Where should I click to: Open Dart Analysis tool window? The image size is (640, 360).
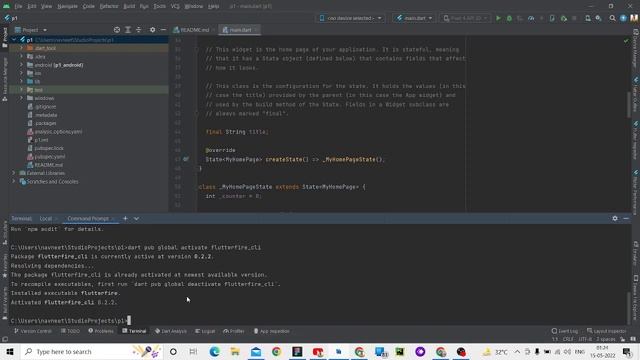point(171,331)
